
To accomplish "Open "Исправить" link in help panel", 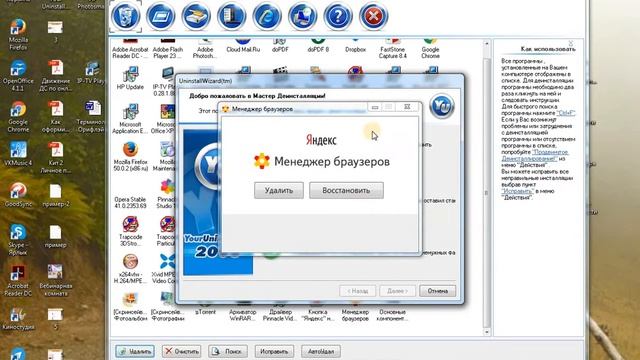I will [517, 191].
